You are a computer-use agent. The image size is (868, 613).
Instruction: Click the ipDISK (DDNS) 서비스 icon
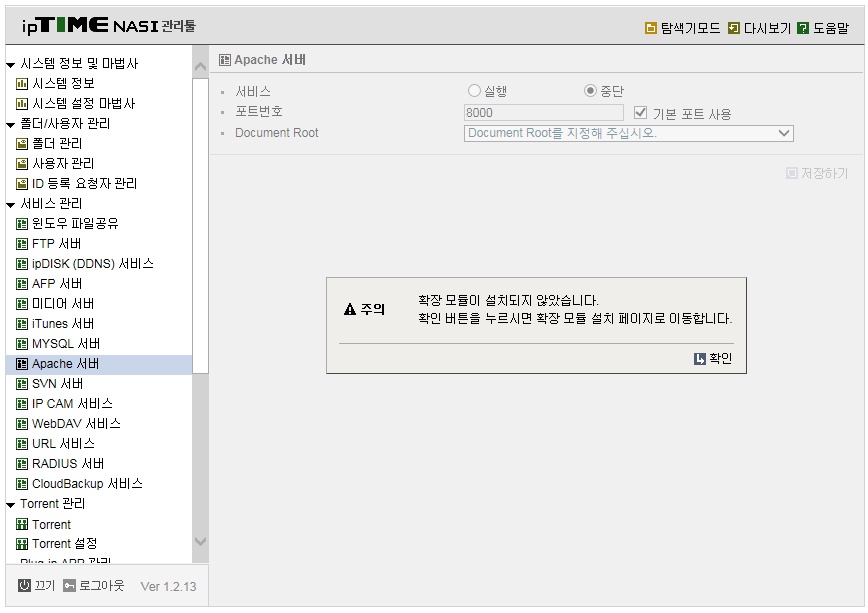click(x=22, y=264)
